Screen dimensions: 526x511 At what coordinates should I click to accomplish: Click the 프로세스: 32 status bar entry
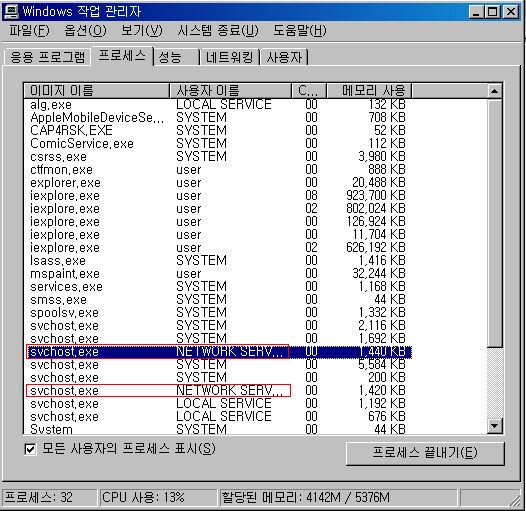coord(49,498)
